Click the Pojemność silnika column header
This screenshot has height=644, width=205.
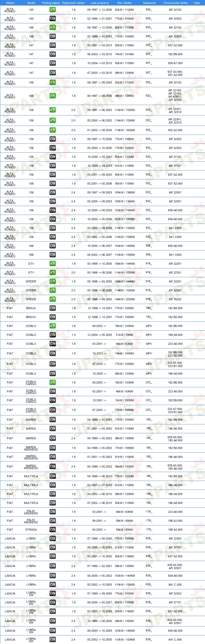pos(73,3)
